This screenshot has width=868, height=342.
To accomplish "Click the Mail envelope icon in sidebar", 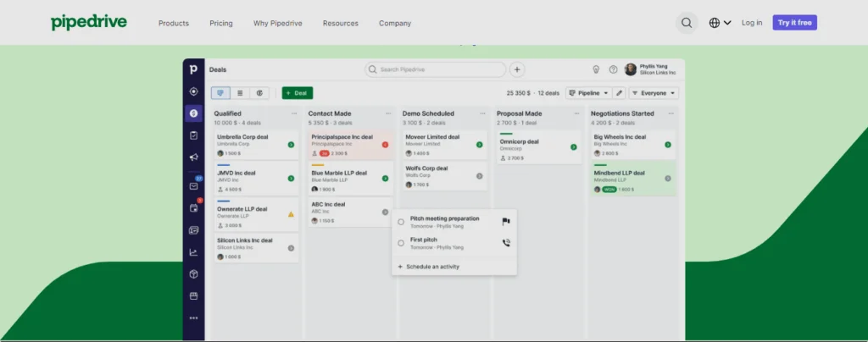I will 193,186.
